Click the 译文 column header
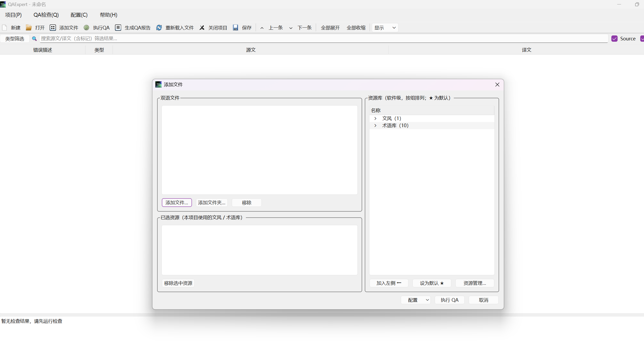This screenshot has width=644, height=364. click(x=526, y=50)
